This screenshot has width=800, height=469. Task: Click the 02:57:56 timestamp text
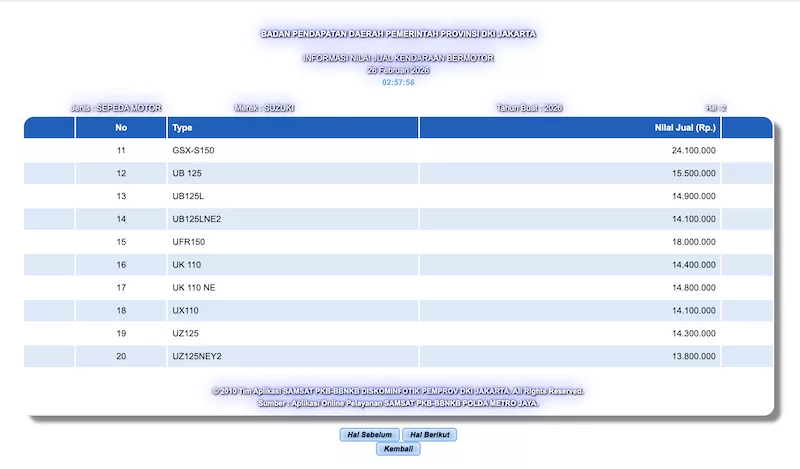click(x=398, y=82)
